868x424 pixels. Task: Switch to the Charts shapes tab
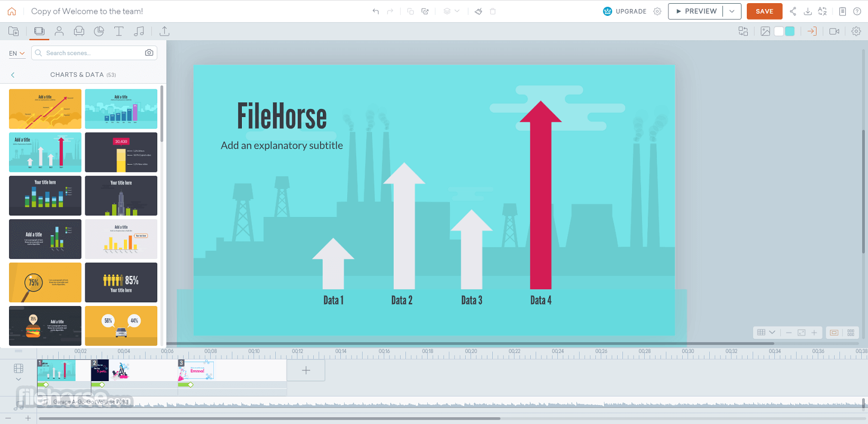[x=99, y=31]
